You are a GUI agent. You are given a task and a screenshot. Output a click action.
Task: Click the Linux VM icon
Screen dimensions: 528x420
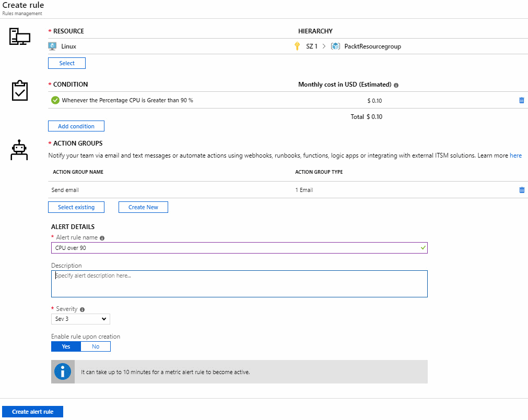tap(52, 46)
